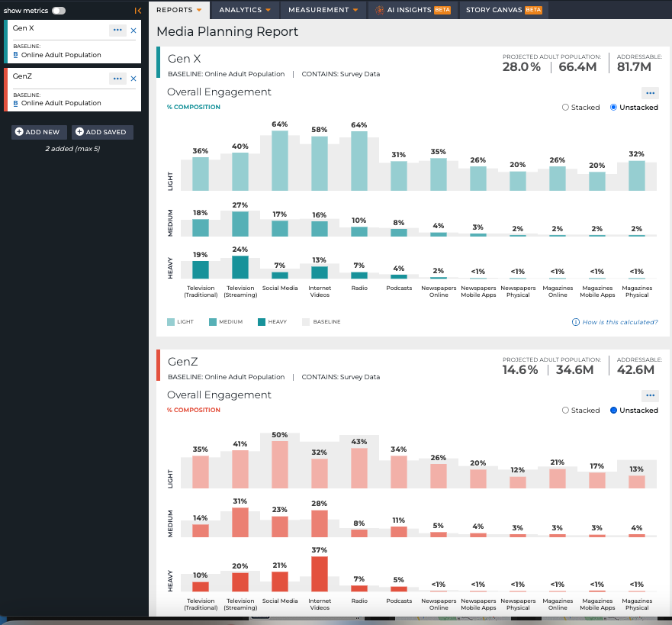This screenshot has height=625, width=672.
Task: Toggle the show metrics switch
Action: 59,11
